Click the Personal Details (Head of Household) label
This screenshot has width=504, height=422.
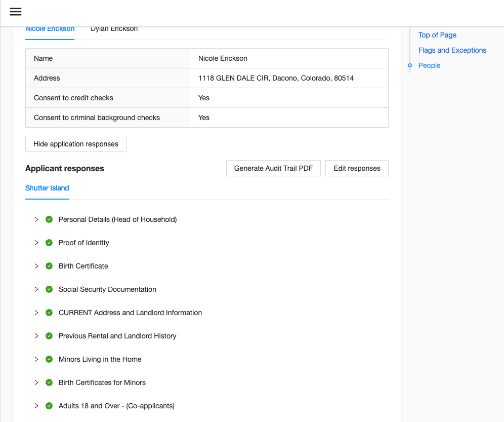pyautogui.click(x=117, y=219)
